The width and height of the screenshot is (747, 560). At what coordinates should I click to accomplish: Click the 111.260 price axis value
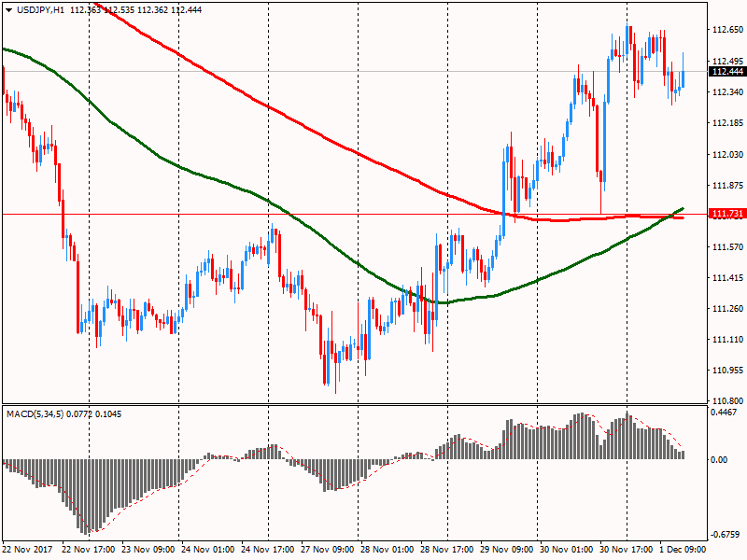tap(728, 309)
